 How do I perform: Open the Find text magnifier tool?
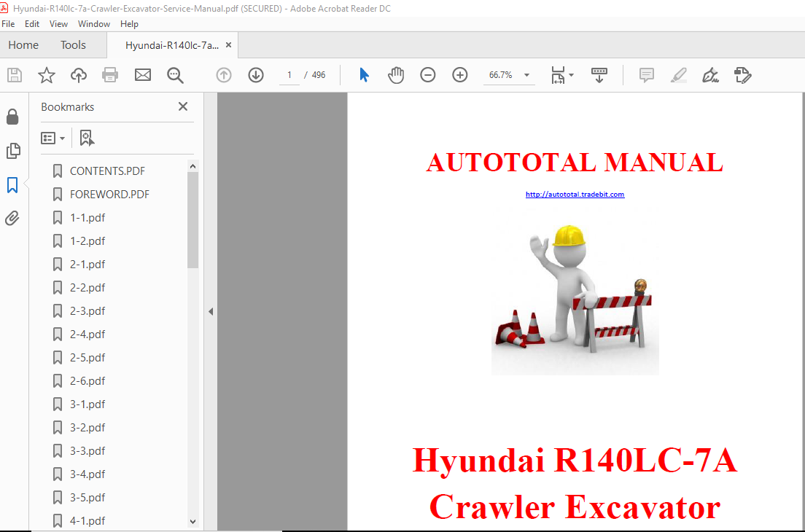tap(175, 75)
